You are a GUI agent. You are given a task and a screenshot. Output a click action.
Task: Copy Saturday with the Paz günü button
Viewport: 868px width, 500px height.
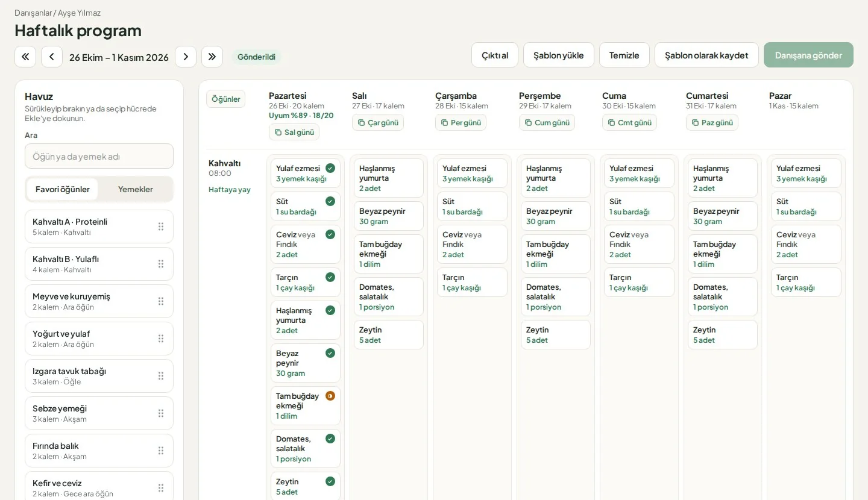pos(712,122)
